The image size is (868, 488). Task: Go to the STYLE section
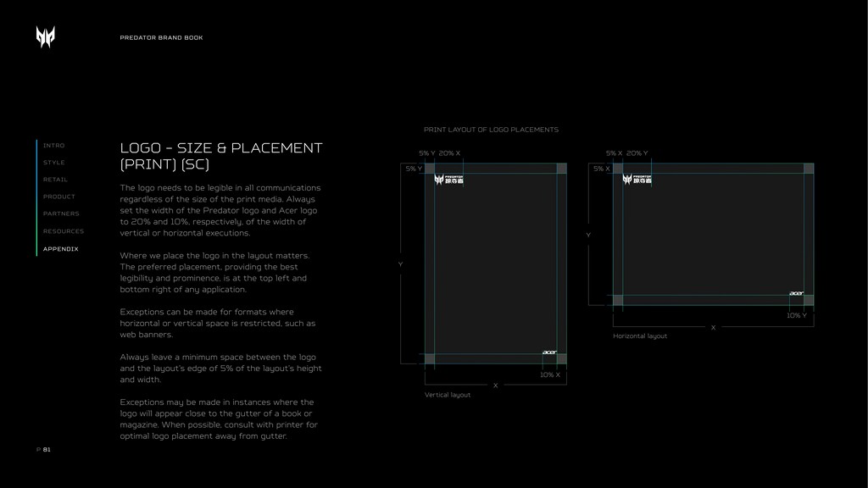[x=54, y=163]
